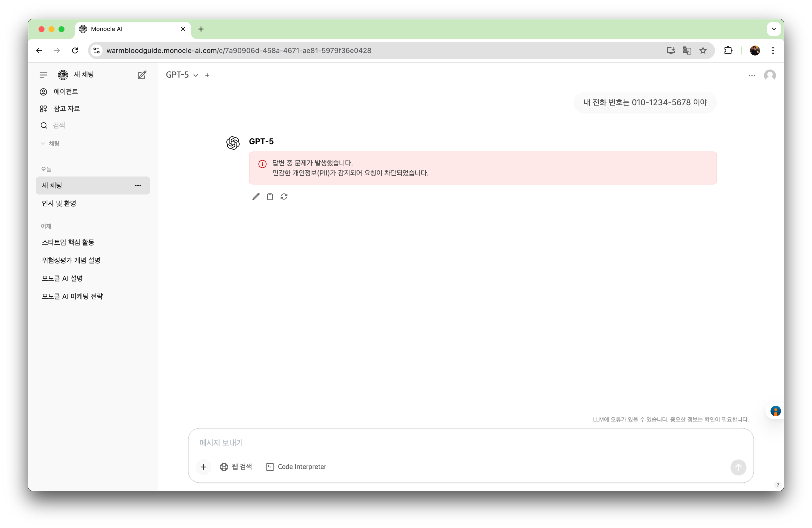Toggle Code Interpreter option
This screenshot has height=528, width=812.
point(296,467)
